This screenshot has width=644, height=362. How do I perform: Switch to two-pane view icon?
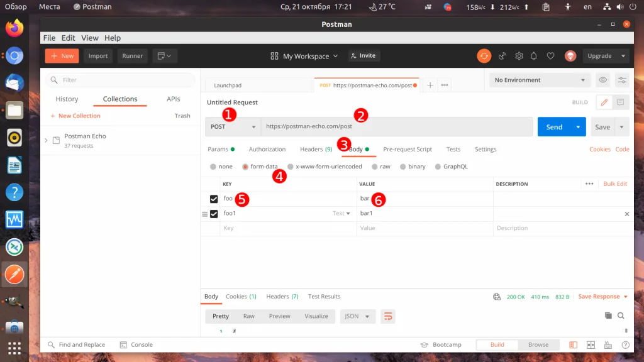[x=591, y=345]
